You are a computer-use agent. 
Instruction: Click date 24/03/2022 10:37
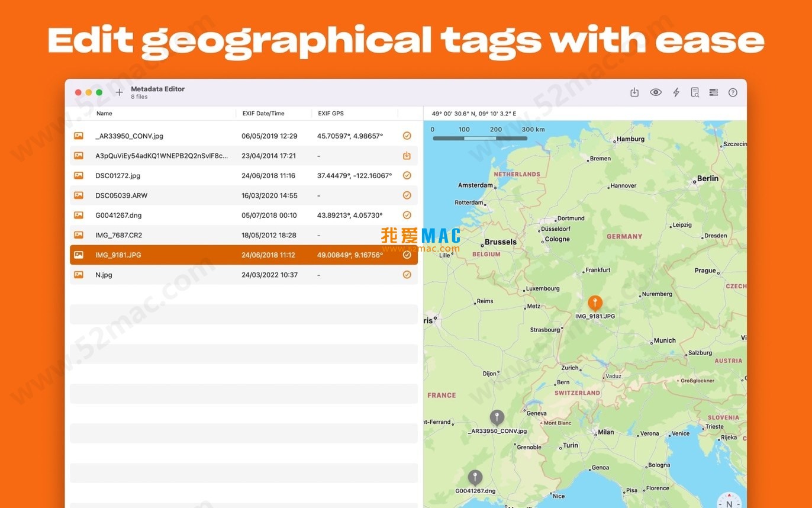tap(269, 275)
